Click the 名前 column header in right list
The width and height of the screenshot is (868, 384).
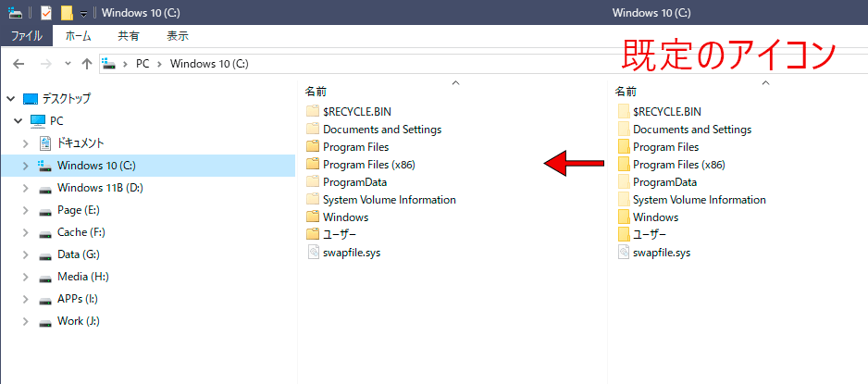point(625,92)
